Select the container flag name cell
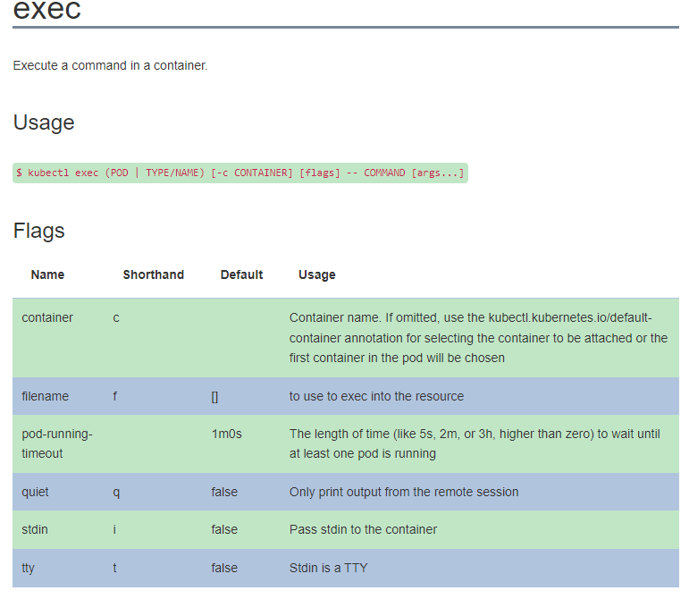The width and height of the screenshot is (689, 616). coord(47,317)
